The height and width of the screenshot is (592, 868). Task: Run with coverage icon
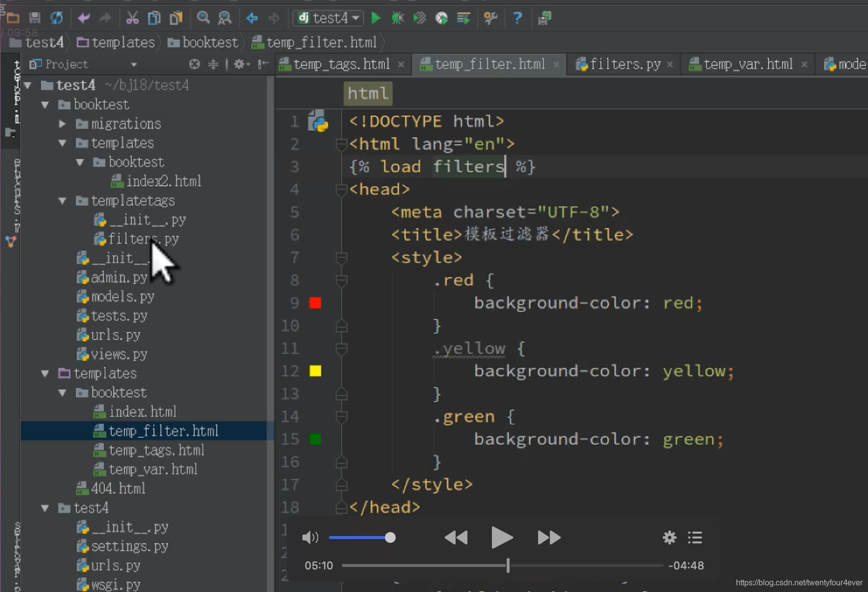pyautogui.click(x=419, y=18)
